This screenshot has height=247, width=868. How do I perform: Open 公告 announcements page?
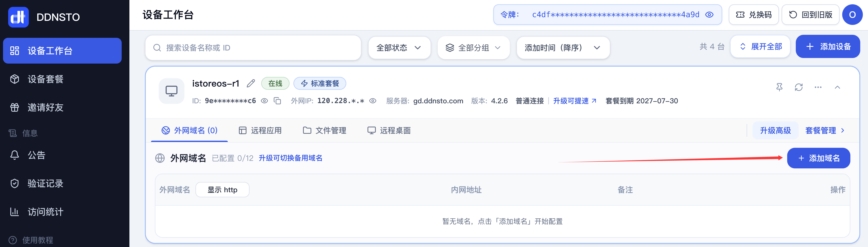tap(62, 155)
